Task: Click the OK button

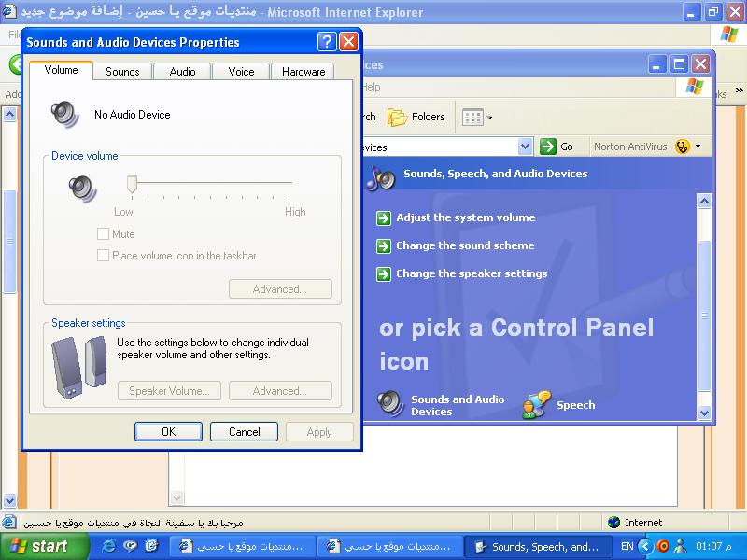Action: coord(168,431)
